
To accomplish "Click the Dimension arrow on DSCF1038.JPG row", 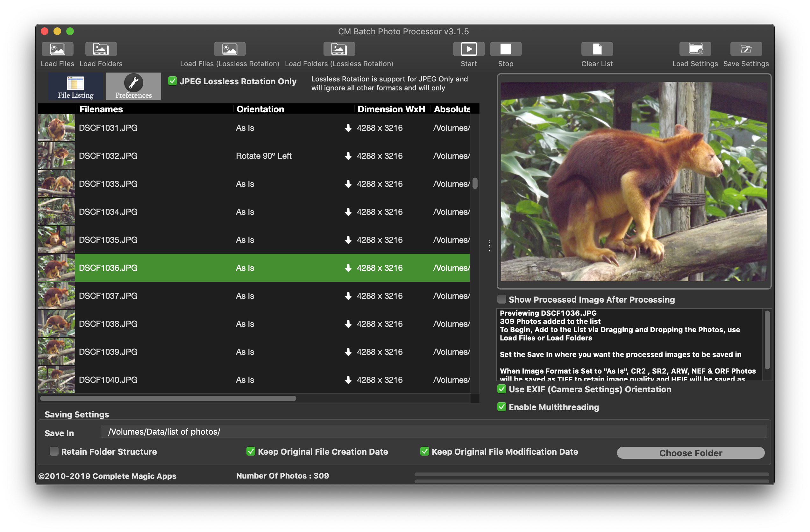I will pos(348,324).
